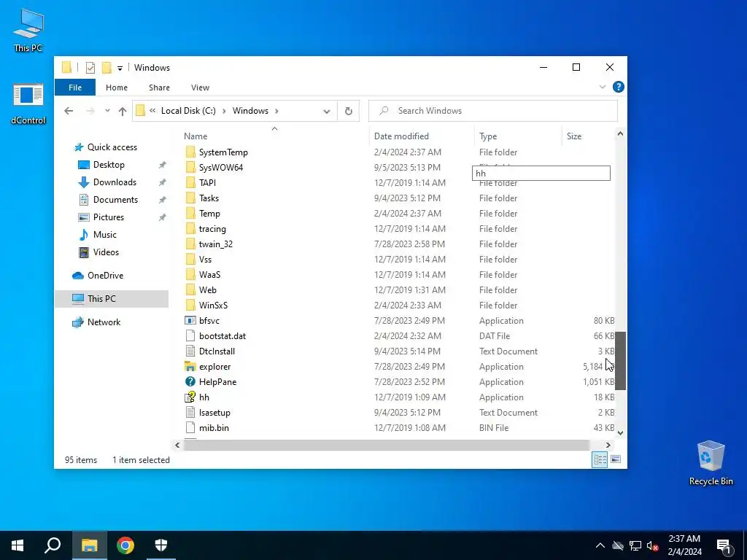Open File Explorer Help icon
The image size is (747, 560).
click(619, 87)
